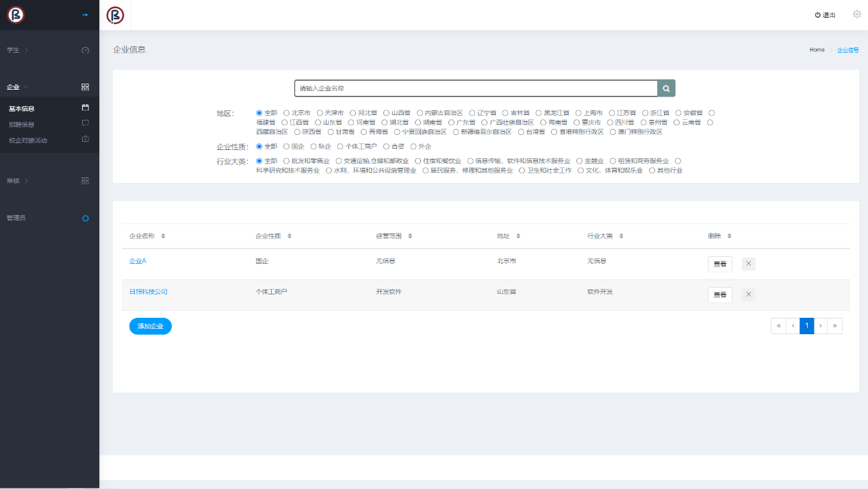Go to the last page via » pagination

834,326
